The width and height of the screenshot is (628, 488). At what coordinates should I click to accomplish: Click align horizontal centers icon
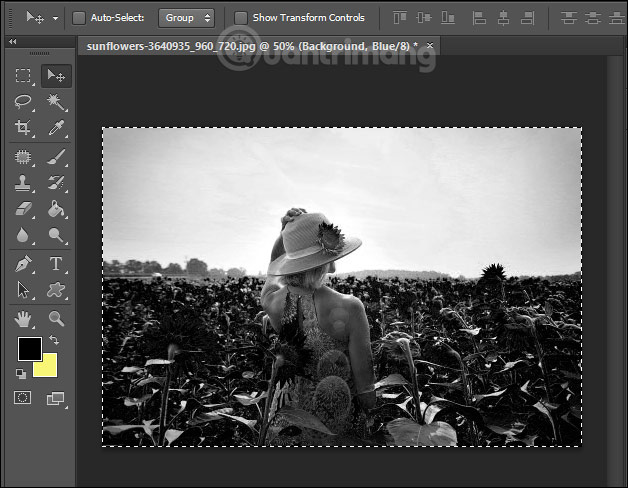pos(503,18)
